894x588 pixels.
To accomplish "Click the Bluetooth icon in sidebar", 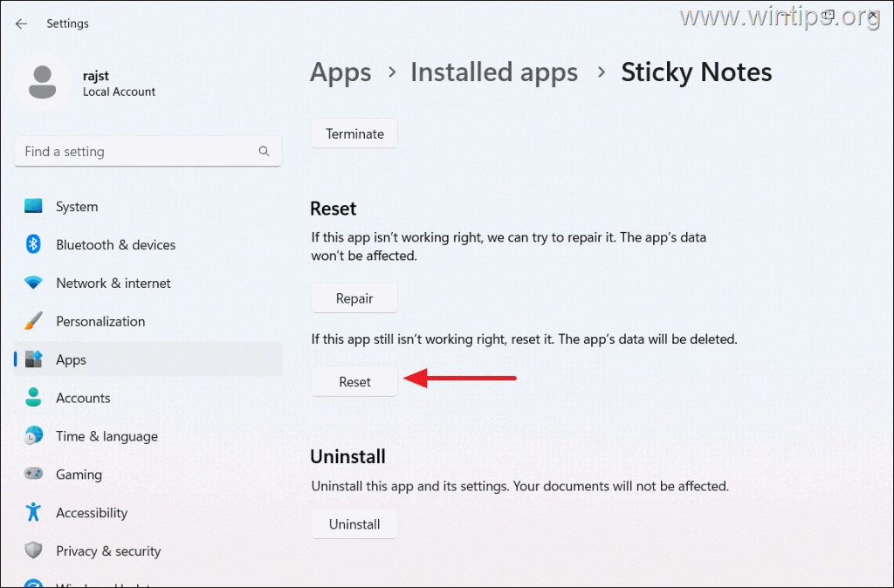I will (x=33, y=244).
